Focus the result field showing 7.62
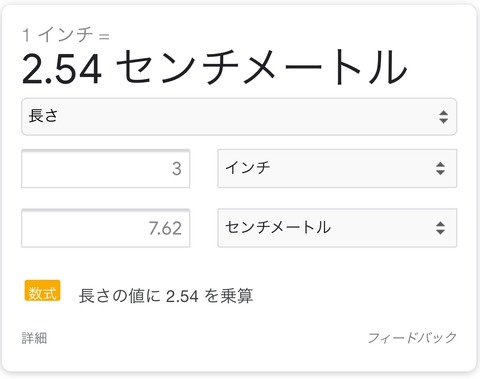 point(106,228)
